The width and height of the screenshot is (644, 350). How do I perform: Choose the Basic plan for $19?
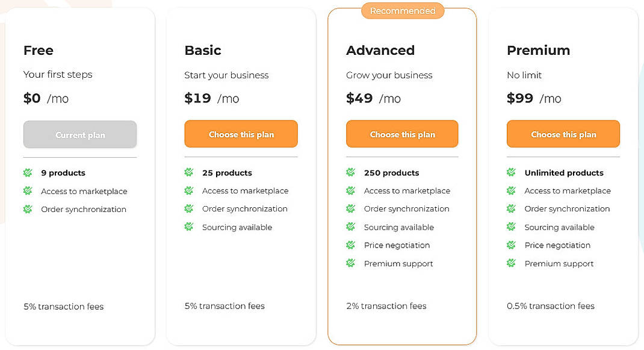coord(241,134)
